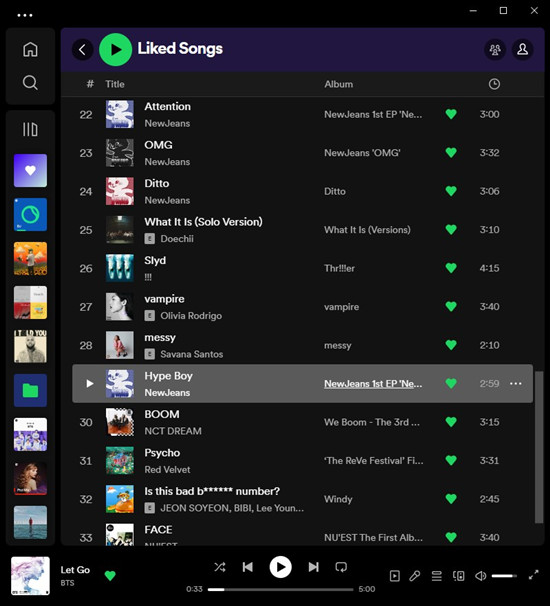
Task: Maximize the Spotify window
Action: pyautogui.click(x=503, y=11)
